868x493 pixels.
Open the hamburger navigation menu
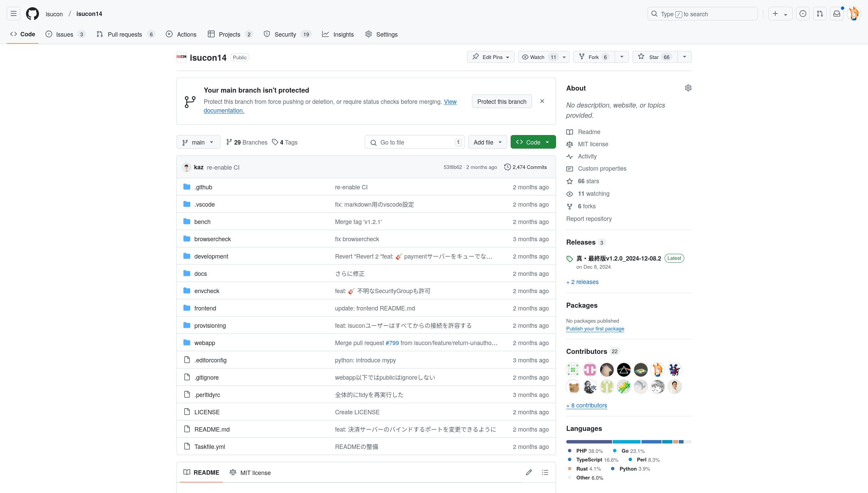14,14
